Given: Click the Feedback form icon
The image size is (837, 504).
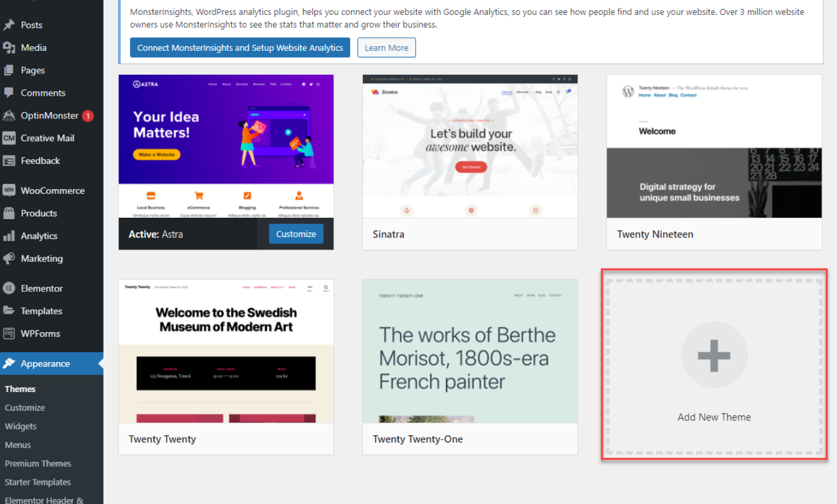Looking at the screenshot, I should [9, 161].
